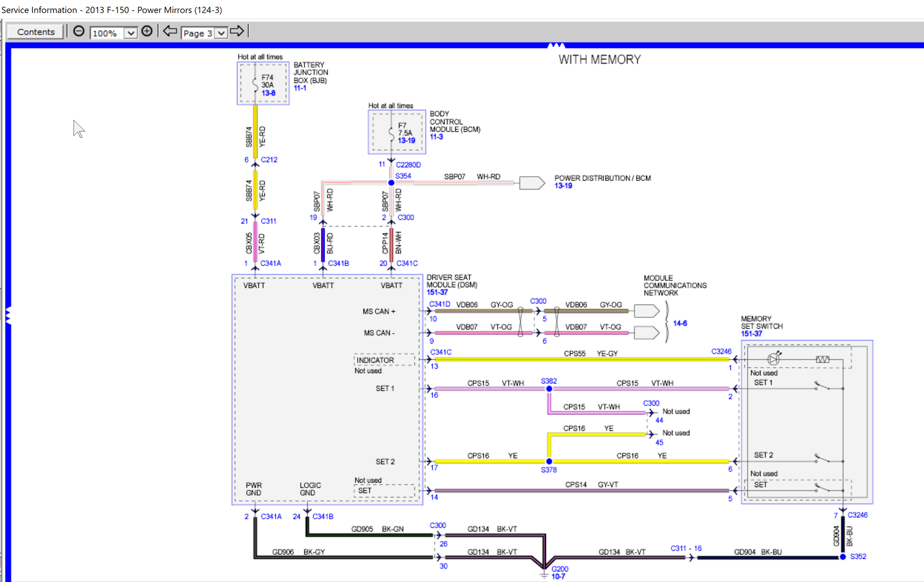Click the C3246 connector label near YE-GY wire
This screenshot has width=924, height=582.
[721, 352]
